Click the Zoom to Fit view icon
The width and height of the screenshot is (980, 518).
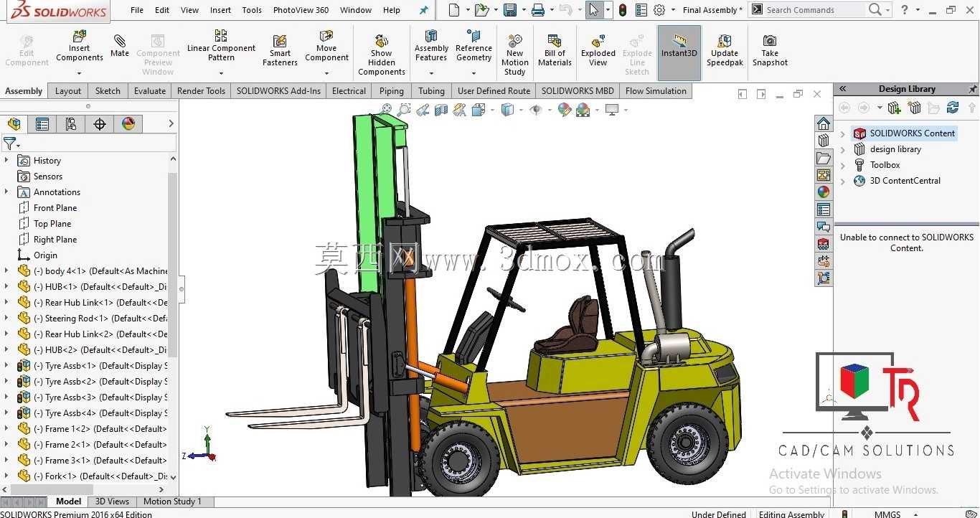387,110
